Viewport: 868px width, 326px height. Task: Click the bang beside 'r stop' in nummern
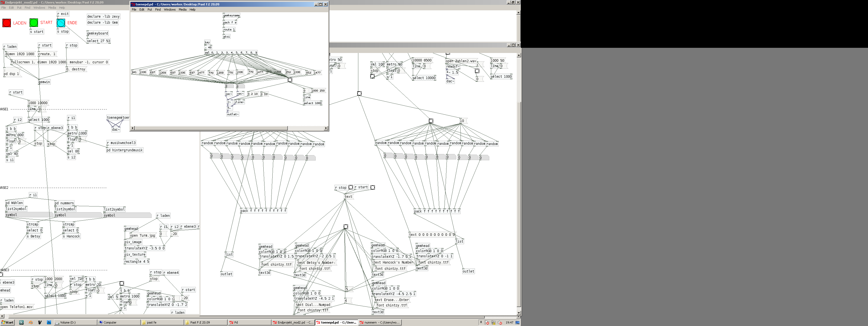pos(350,187)
